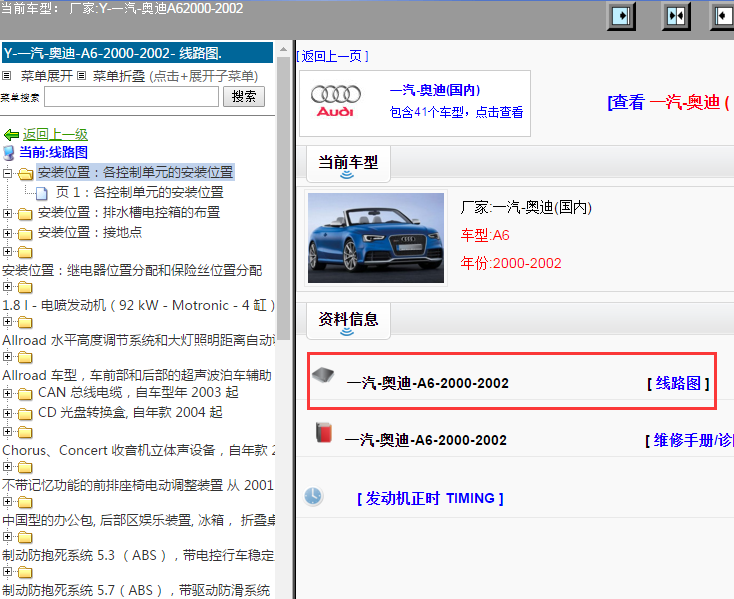Select 页 1：各控制单元的安装位置

pyautogui.click(x=139, y=192)
